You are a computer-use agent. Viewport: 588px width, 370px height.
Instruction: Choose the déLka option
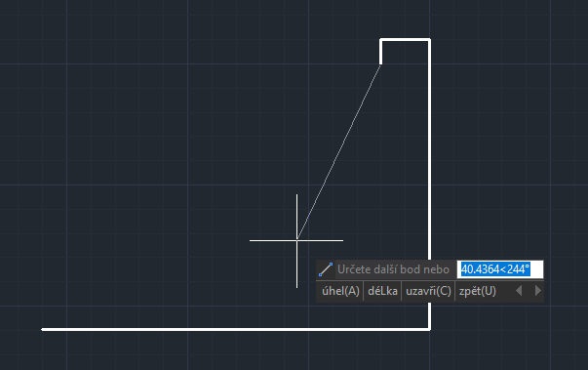click(x=382, y=291)
